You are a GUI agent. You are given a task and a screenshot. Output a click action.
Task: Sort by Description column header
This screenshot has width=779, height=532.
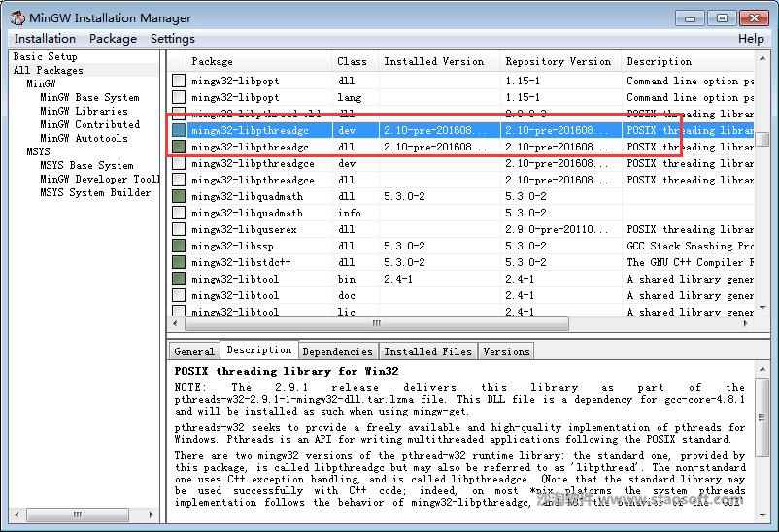(x=659, y=61)
